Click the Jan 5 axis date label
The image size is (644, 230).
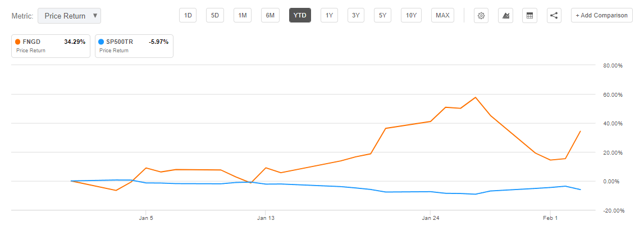coord(146,218)
